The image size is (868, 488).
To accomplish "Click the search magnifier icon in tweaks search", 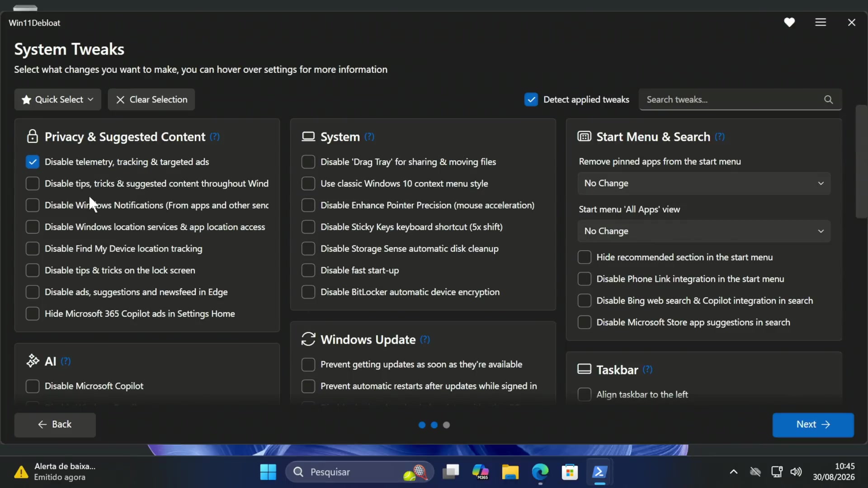I will (x=828, y=99).
